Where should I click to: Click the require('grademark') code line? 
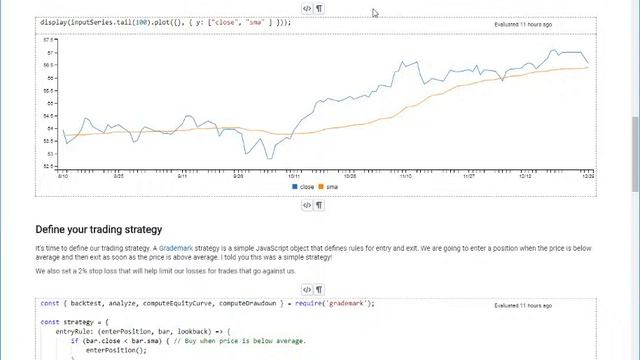207,303
